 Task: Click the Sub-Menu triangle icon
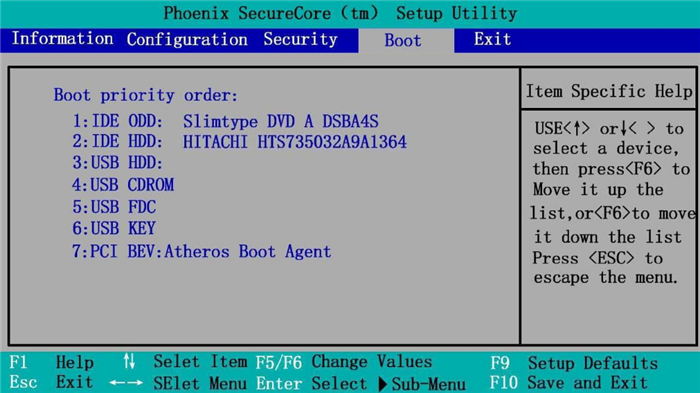383,385
